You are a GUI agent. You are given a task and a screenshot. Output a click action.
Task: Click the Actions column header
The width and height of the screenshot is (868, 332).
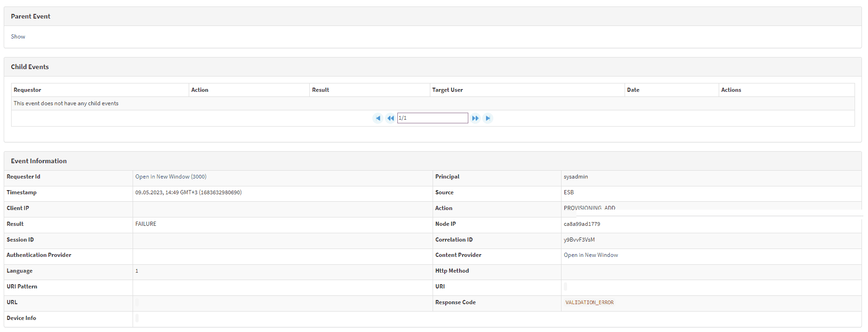pyautogui.click(x=731, y=90)
